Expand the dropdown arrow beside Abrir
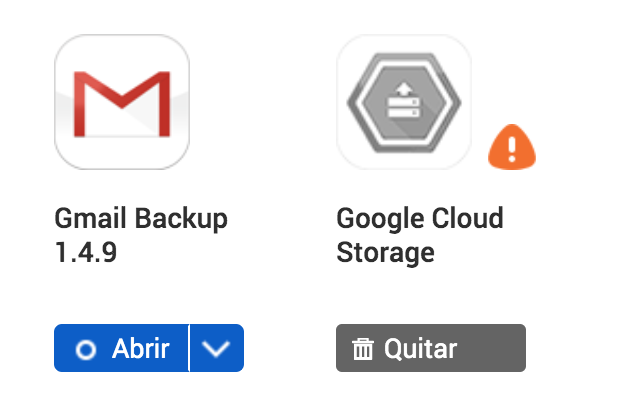The image size is (620, 420). [217, 348]
